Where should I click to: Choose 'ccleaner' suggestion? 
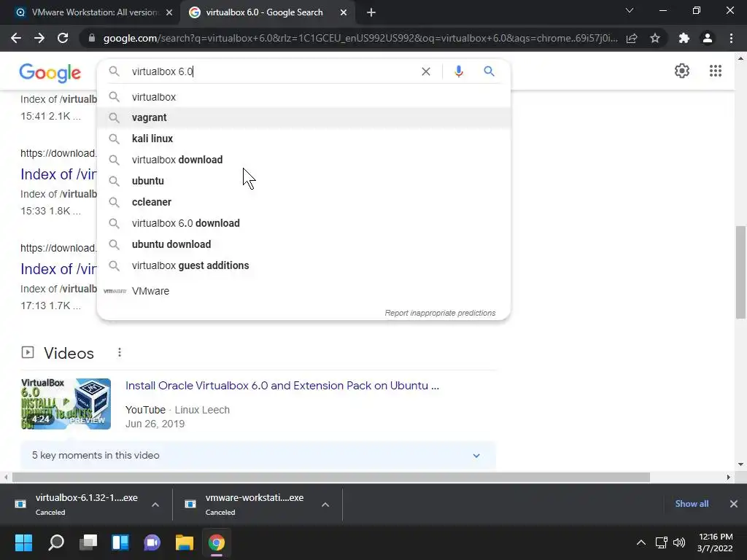click(x=303, y=202)
